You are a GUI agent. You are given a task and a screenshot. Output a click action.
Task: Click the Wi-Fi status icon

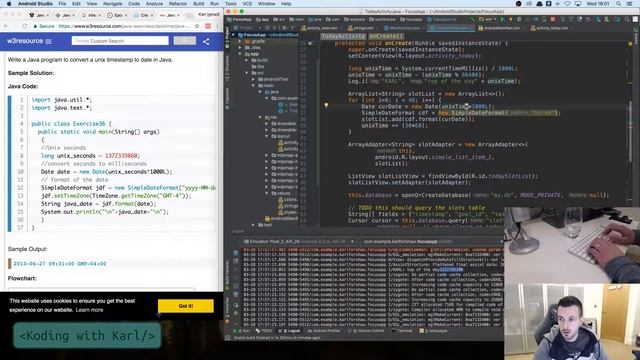tap(567, 4)
